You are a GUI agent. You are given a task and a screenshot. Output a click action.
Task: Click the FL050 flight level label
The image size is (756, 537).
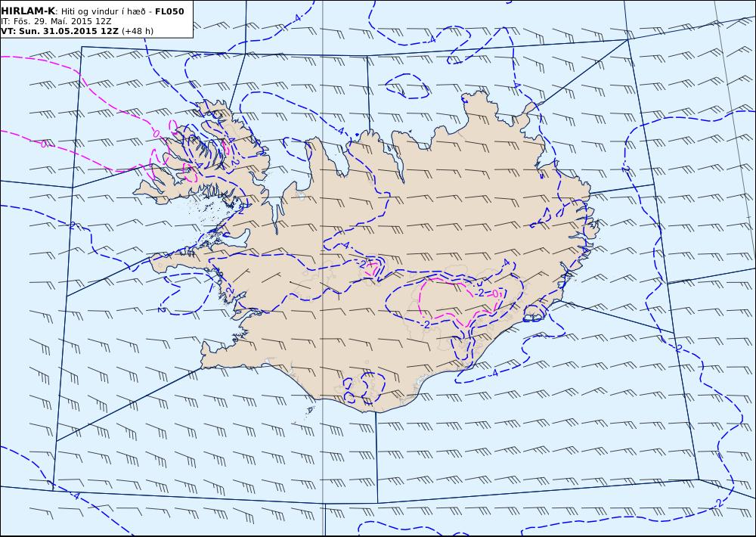coord(169,11)
